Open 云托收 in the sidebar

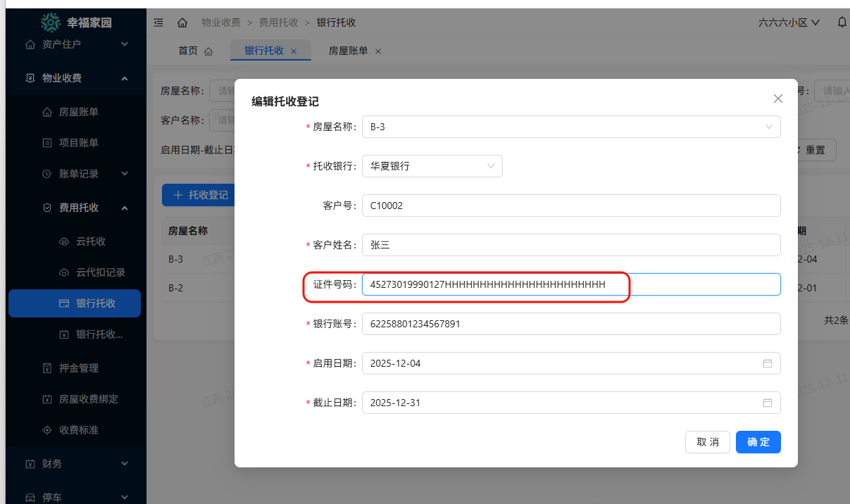pos(91,241)
